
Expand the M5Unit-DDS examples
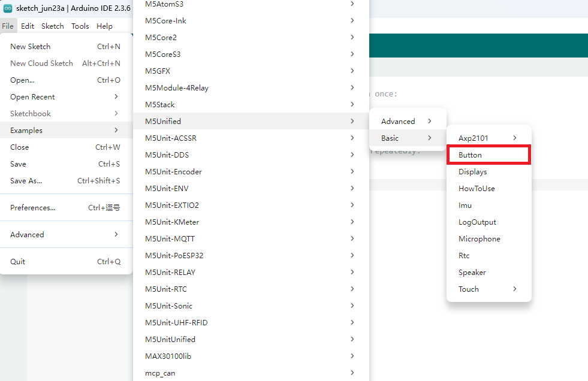coord(251,155)
